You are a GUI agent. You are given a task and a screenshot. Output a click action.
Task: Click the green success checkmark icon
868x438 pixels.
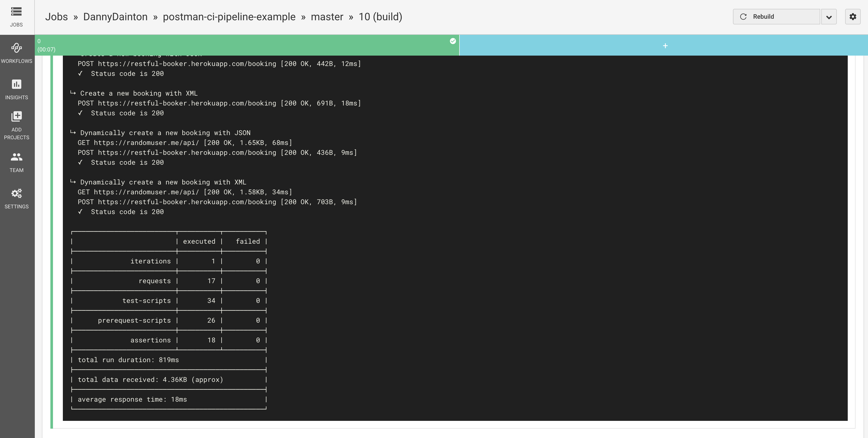(x=453, y=41)
